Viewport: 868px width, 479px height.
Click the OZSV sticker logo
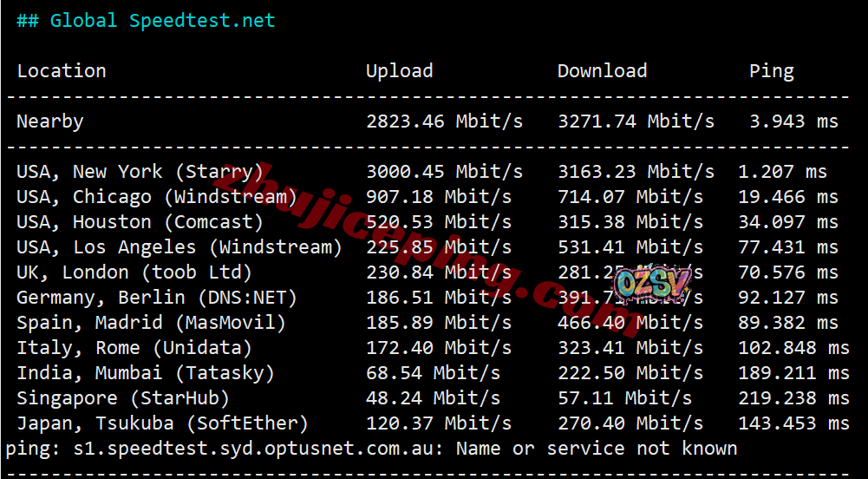click(x=652, y=284)
